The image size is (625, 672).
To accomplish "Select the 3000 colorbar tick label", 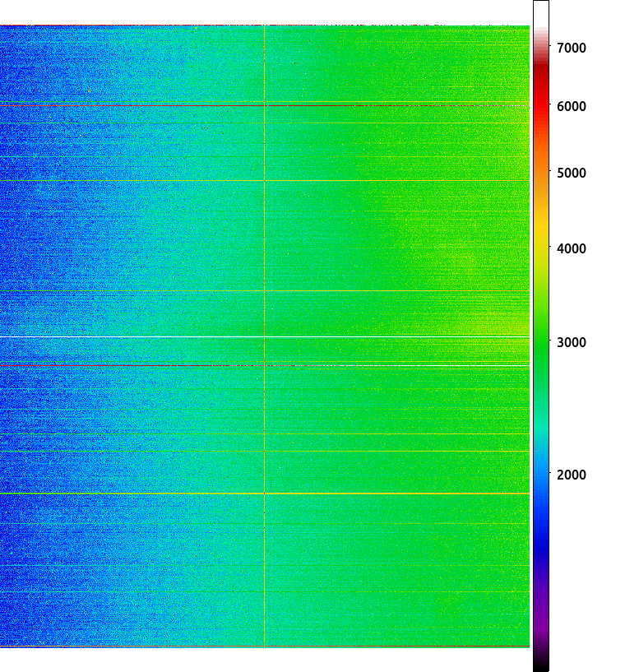I will click(x=571, y=342).
